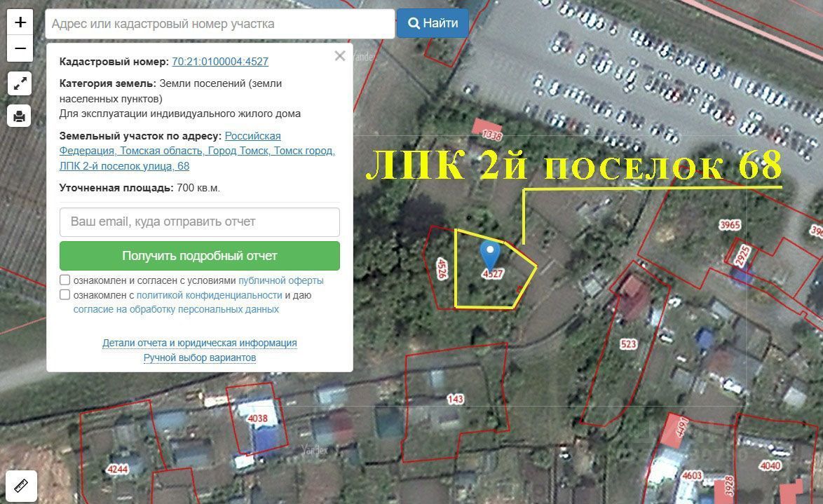Click the email input field for report
The height and width of the screenshot is (504, 823).
click(x=200, y=222)
